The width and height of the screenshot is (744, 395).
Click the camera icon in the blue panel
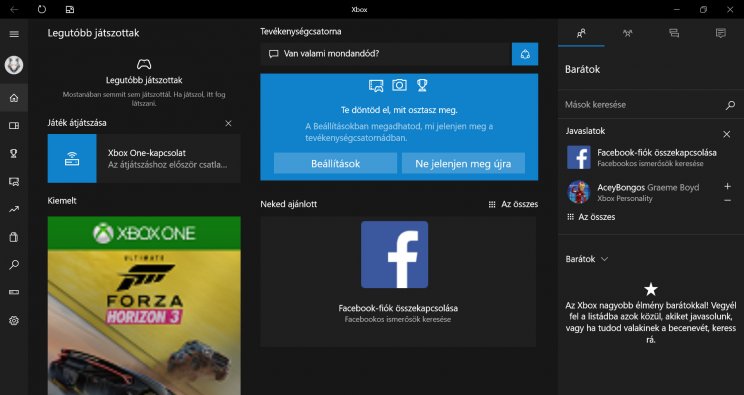[399, 85]
